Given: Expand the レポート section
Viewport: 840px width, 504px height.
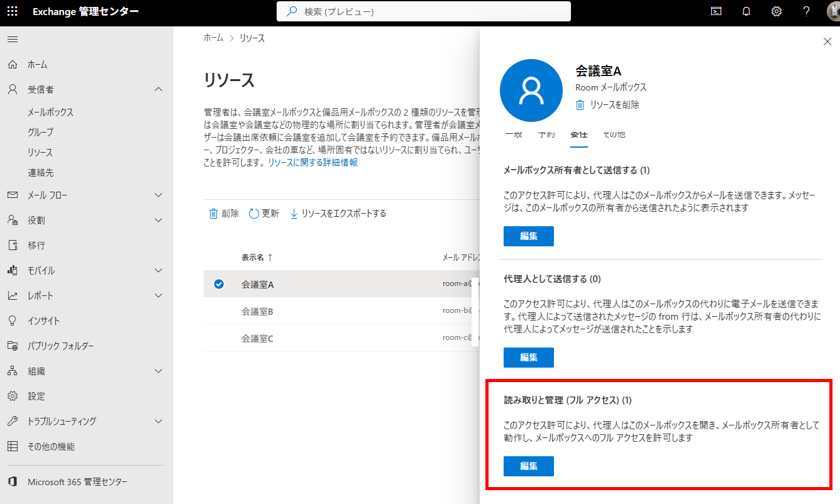Looking at the screenshot, I should (x=159, y=295).
